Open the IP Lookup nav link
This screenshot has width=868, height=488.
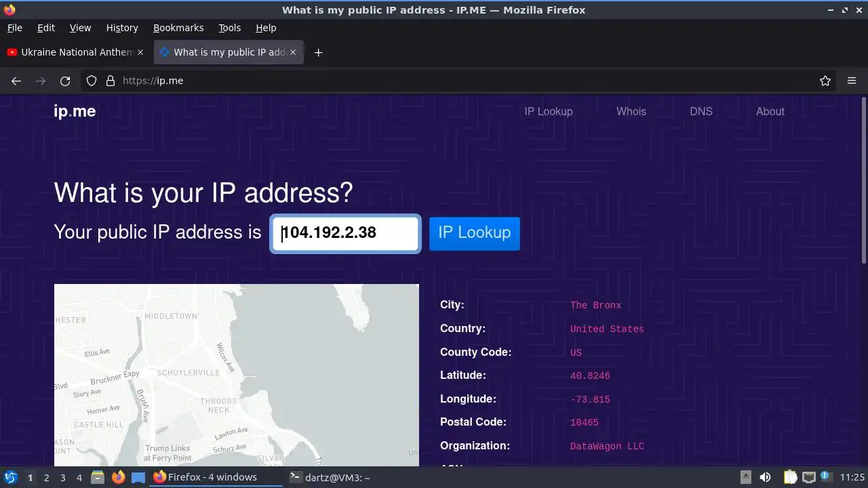click(x=548, y=111)
